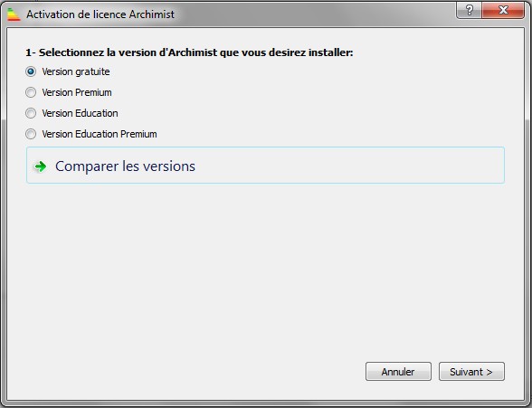Select Version Education Premium radio button
This screenshot has width=532, height=408.
(x=31, y=134)
